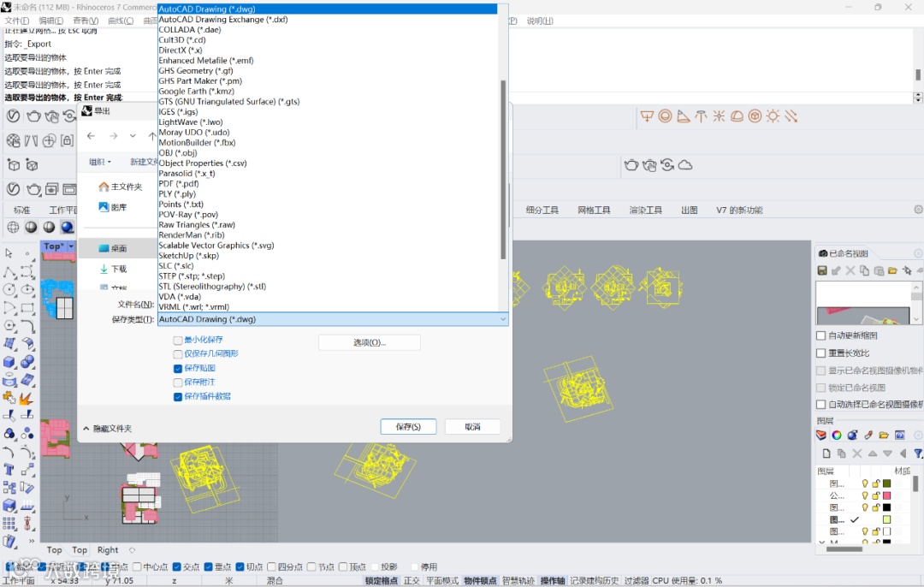Select the boolean union tool
Screen dimensions: 924x587
[x=27, y=362]
